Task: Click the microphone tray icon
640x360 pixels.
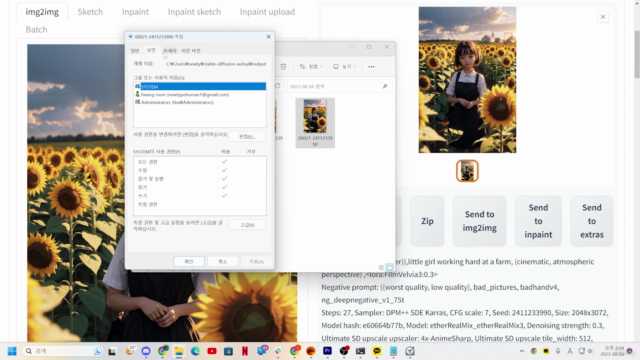Action: point(558,351)
